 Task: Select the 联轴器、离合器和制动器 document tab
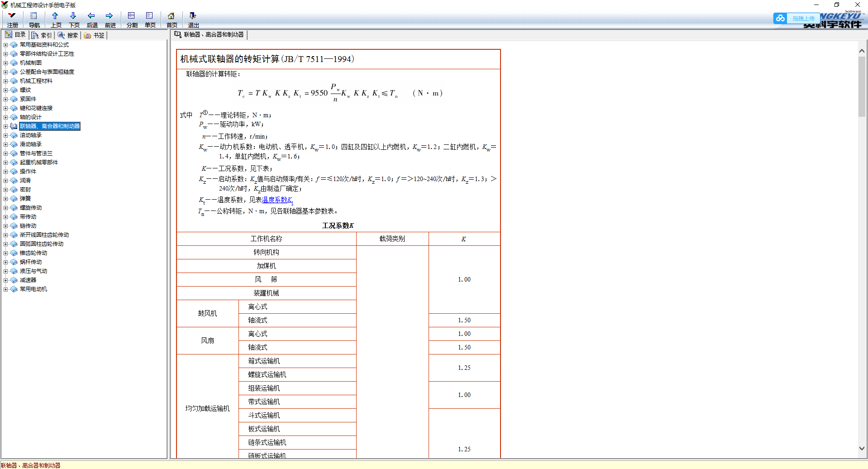coord(209,34)
